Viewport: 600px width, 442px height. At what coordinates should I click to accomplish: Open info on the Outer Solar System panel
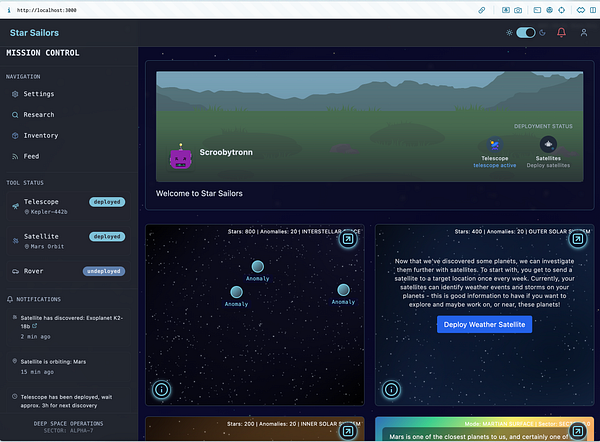(x=391, y=390)
